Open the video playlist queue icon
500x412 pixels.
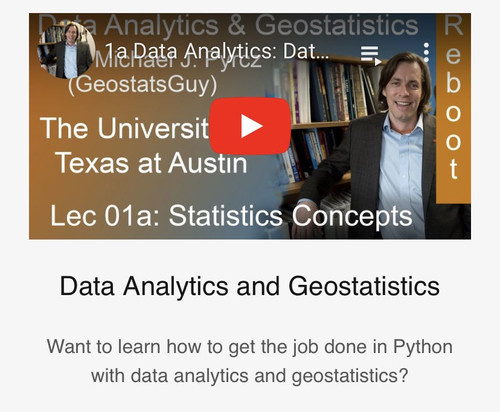point(371,55)
